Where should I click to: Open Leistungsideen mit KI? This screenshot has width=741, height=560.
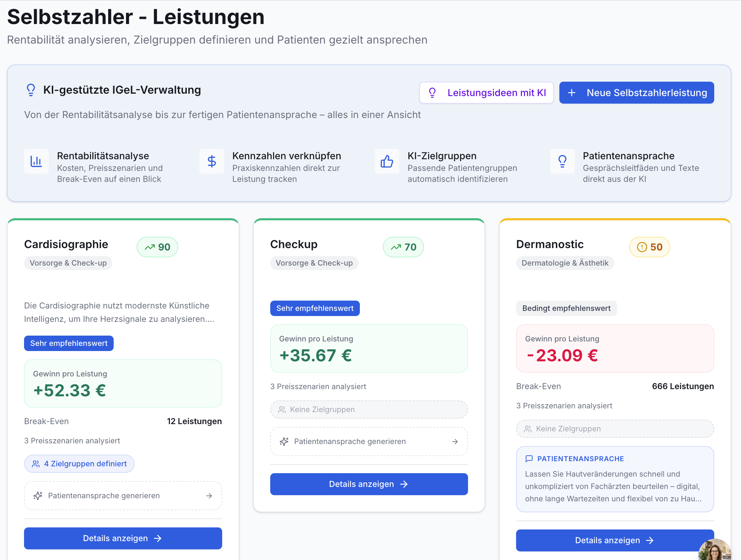[487, 93]
